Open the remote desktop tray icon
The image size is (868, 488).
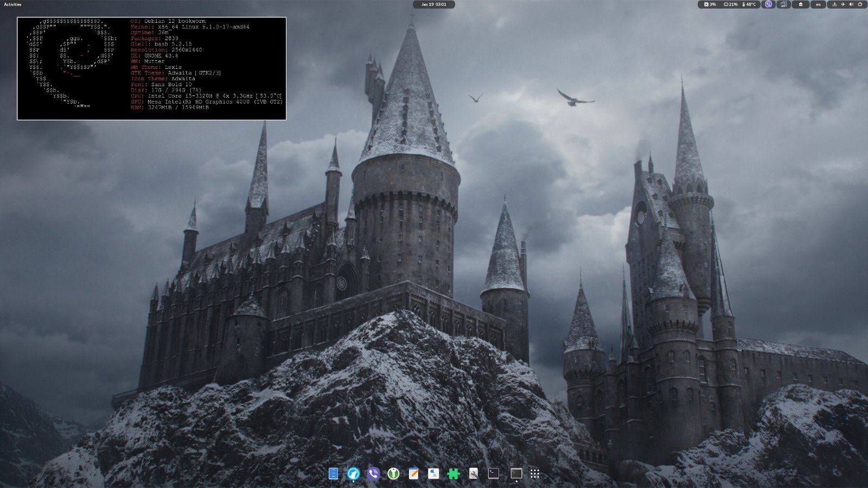pyautogui.click(x=783, y=4)
